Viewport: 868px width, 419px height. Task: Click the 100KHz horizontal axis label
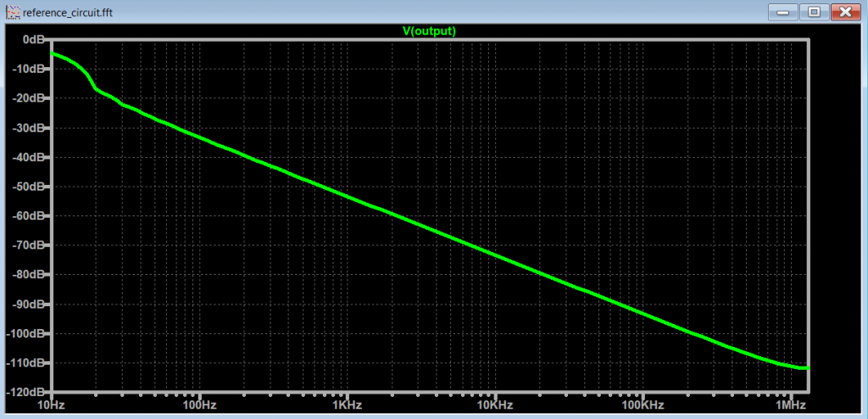point(643,405)
